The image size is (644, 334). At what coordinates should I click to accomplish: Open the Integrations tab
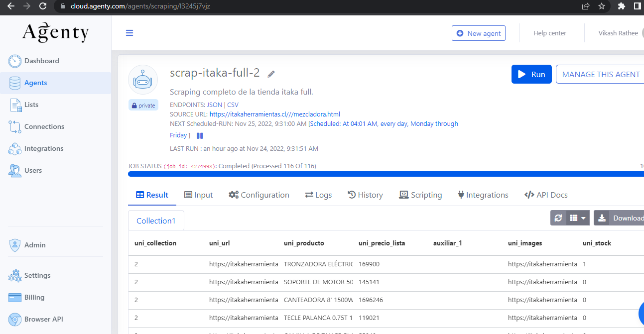point(483,195)
